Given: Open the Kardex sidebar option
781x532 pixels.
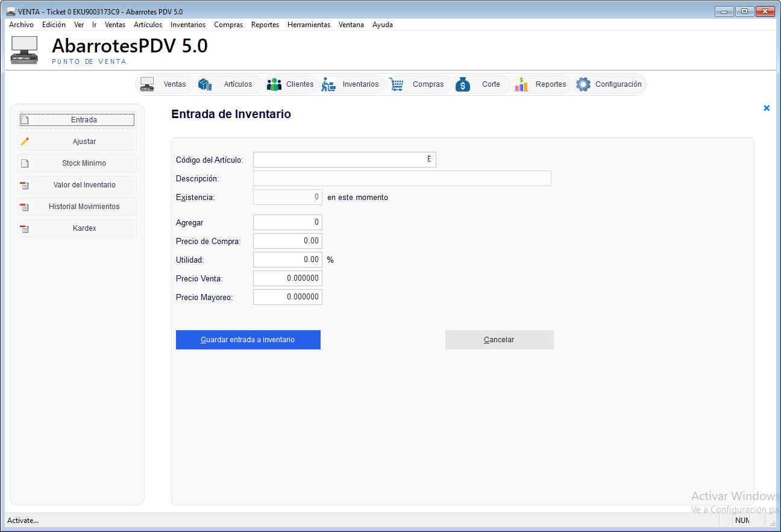Looking at the screenshot, I should (x=77, y=228).
